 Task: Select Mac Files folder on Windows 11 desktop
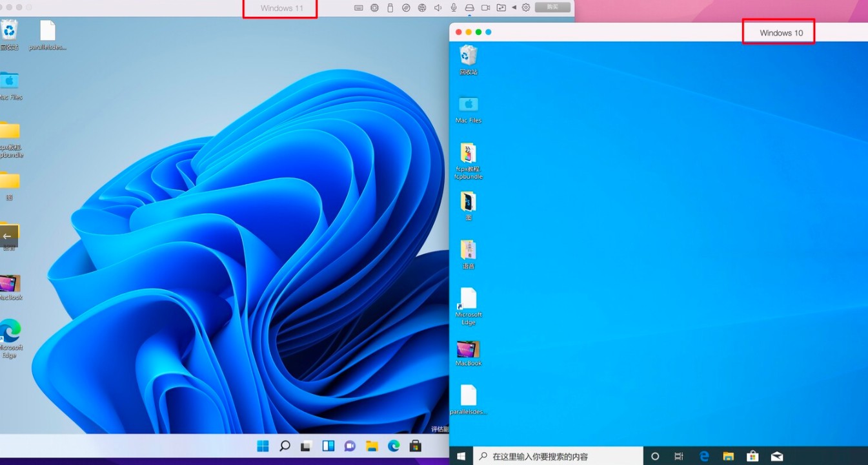coord(9,86)
